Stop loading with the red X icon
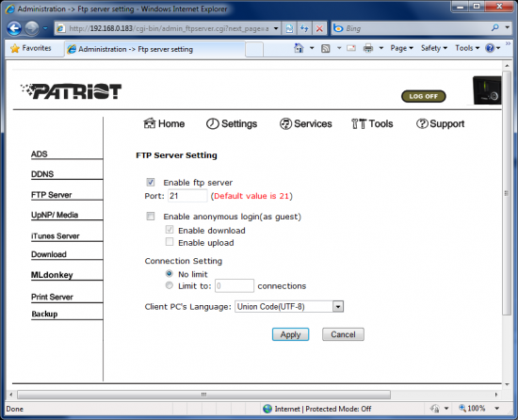The image size is (518, 420). pyautogui.click(x=319, y=28)
